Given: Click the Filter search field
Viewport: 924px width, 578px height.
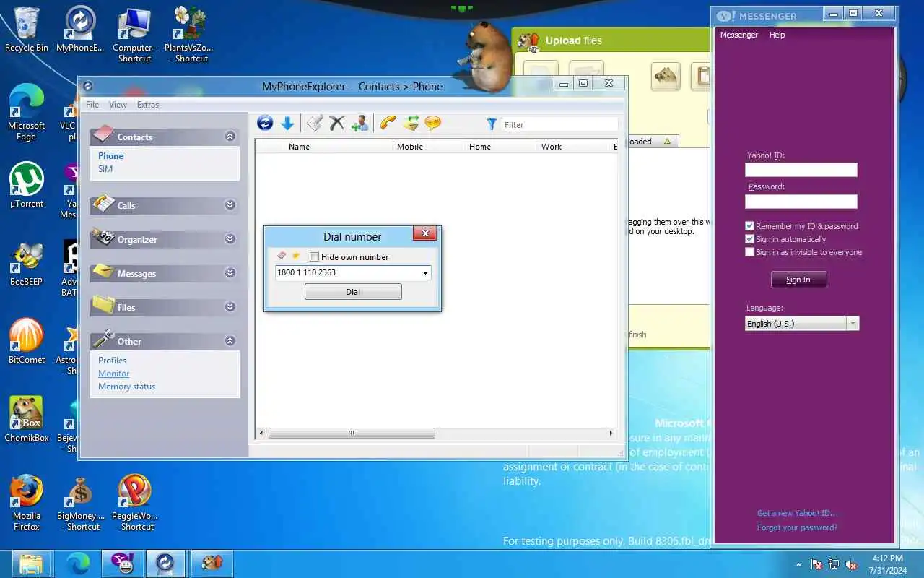Looking at the screenshot, I should tap(559, 124).
